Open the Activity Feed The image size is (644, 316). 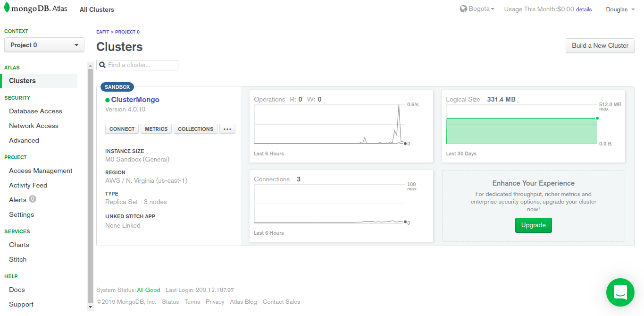28,186
